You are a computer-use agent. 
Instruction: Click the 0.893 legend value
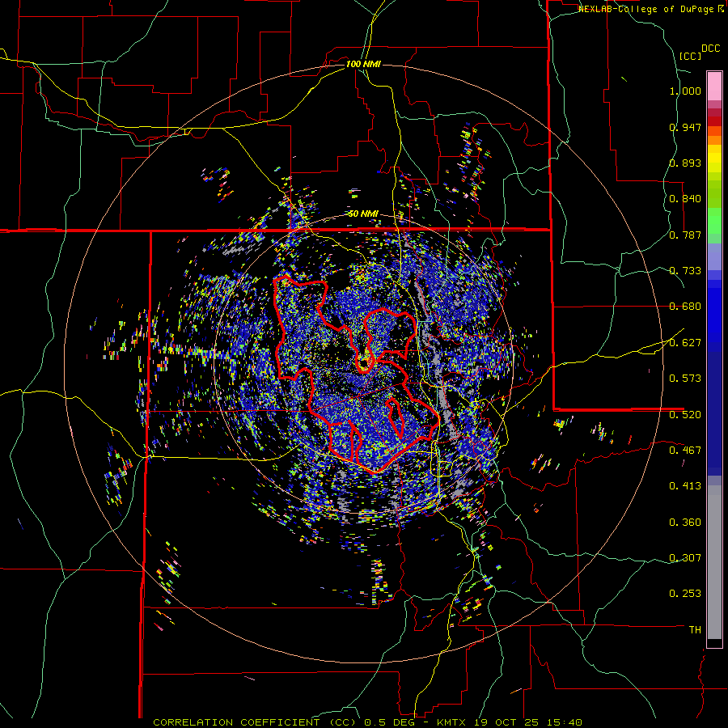coord(685,163)
